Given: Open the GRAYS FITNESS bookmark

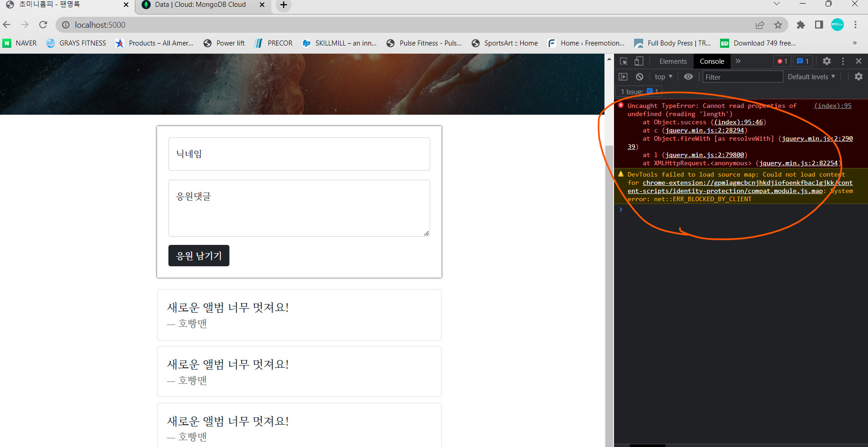Looking at the screenshot, I should pyautogui.click(x=76, y=43).
